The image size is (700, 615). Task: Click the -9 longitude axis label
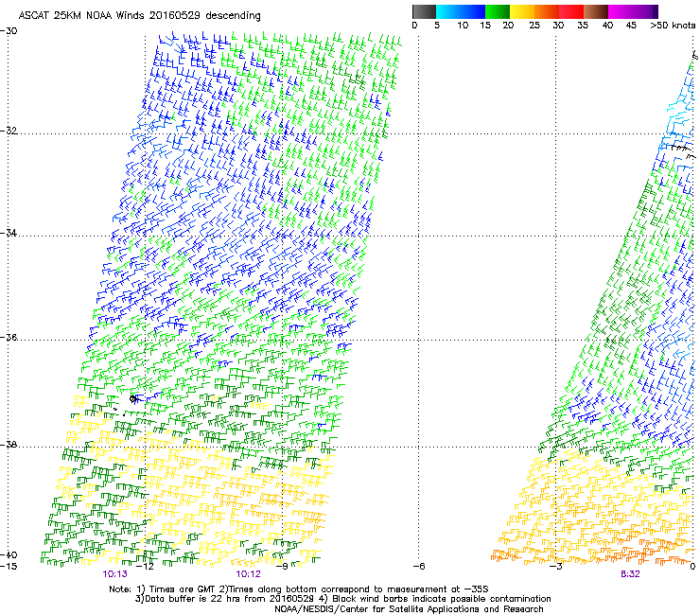point(282,567)
